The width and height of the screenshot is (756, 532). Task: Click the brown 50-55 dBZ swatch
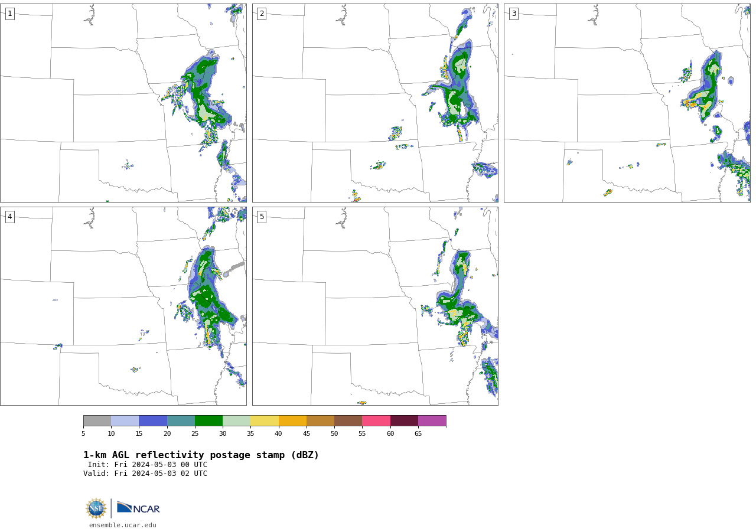coord(348,420)
